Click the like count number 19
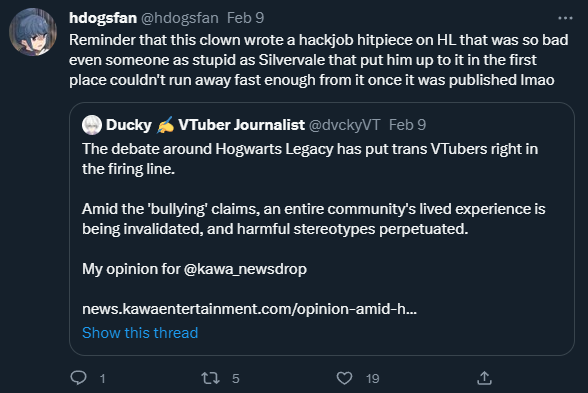588x393 pixels. coord(373,379)
